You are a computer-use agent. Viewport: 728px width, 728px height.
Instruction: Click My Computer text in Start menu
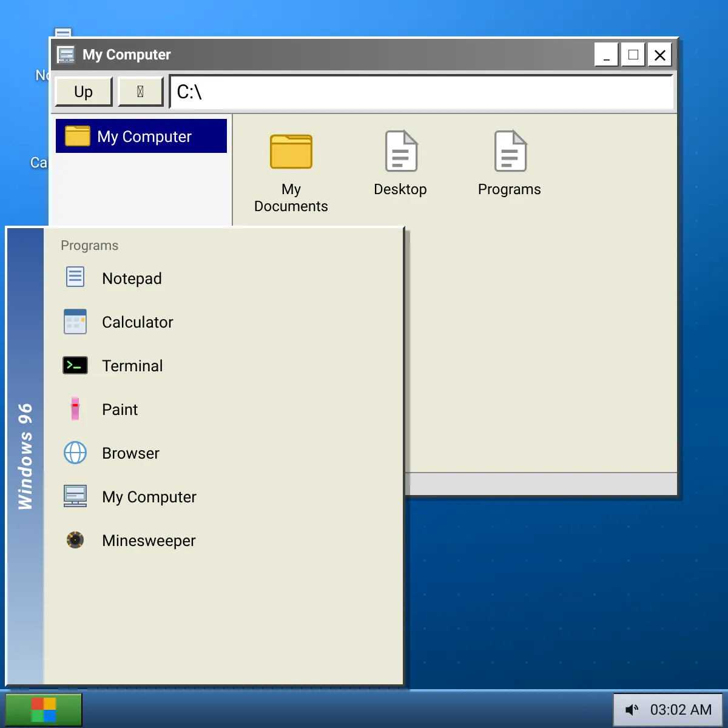[x=149, y=497]
